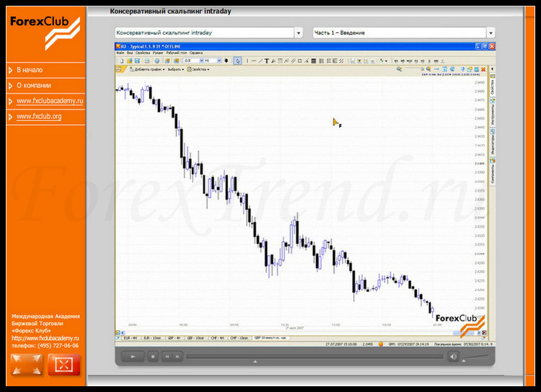The image size is (541, 392).
Task: Click the 'Индикаторы' vertical side panel tab
Action: tap(493, 143)
